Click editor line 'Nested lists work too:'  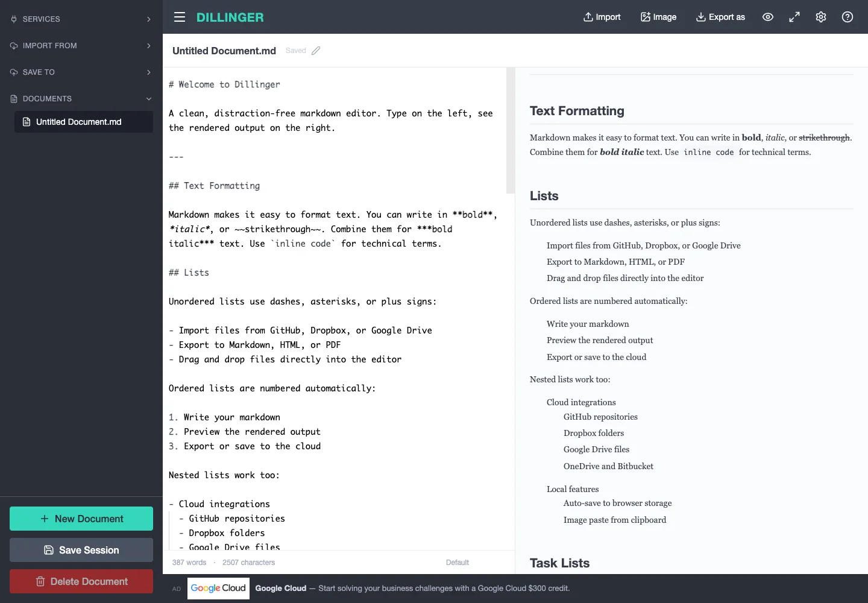224,475
